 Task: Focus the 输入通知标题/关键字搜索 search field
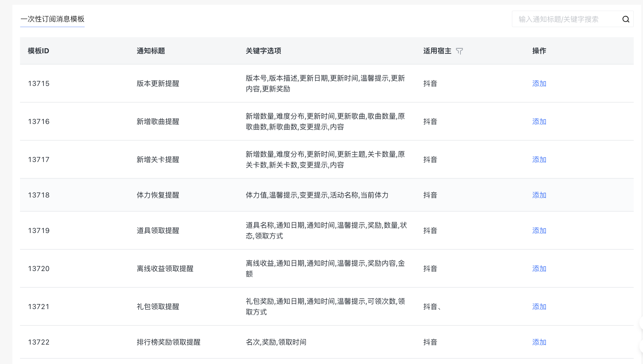point(573,19)
